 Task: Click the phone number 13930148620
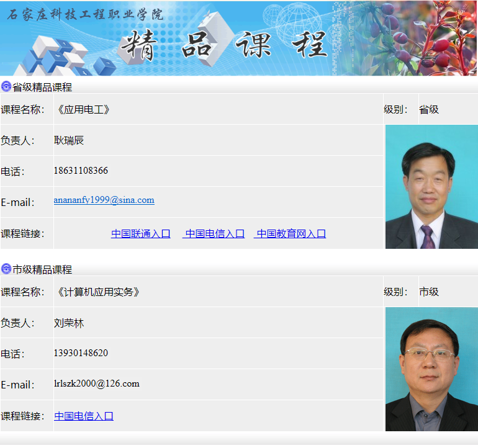click(x=81, y=353)
